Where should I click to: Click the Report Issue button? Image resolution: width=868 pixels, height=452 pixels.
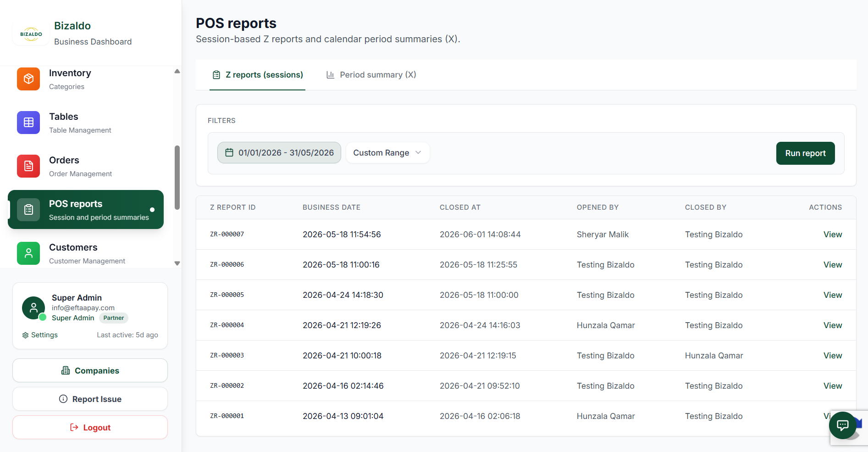click(x=90, y=399)
